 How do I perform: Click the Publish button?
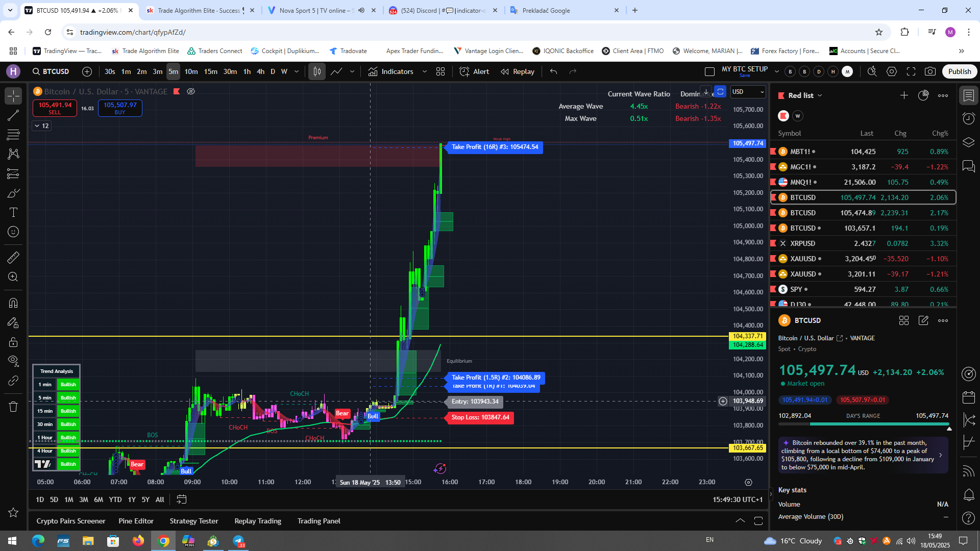(959, 71)
